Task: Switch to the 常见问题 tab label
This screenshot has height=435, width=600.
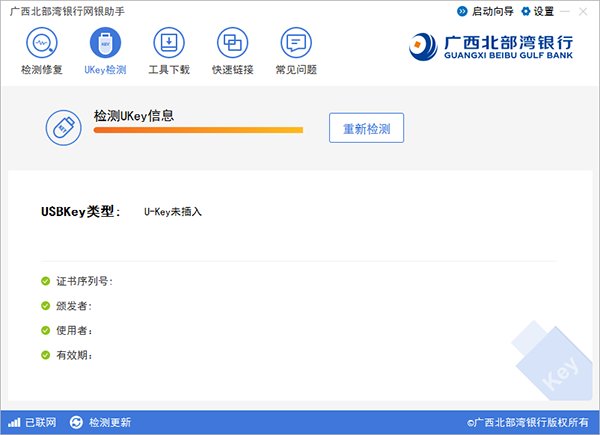Action: click(x=296, y=70)
